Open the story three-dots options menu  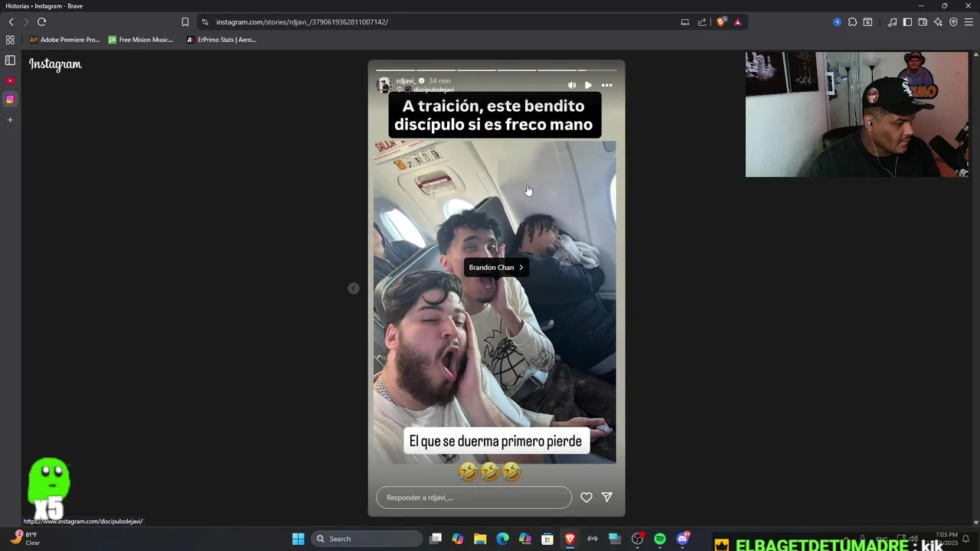point(606,85)
